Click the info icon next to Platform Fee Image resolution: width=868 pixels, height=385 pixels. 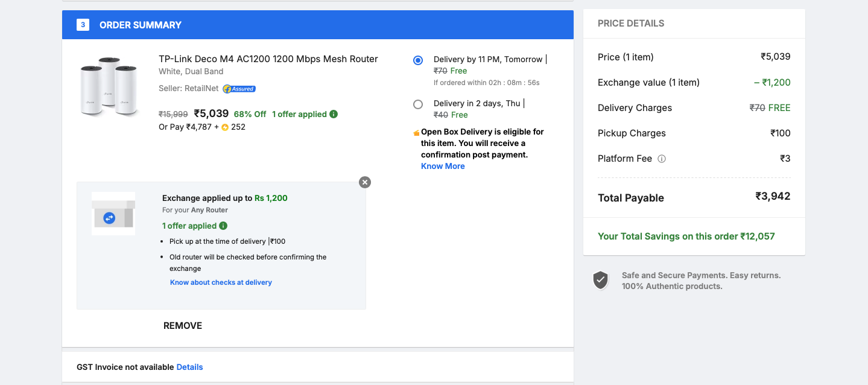(x=662, y=159)
